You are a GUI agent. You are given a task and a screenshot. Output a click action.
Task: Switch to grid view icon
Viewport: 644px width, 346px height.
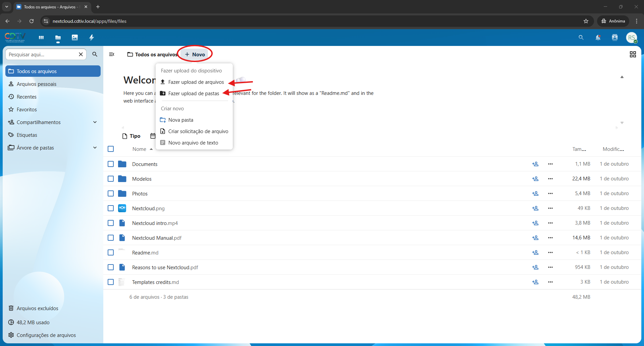pos(633,54)
